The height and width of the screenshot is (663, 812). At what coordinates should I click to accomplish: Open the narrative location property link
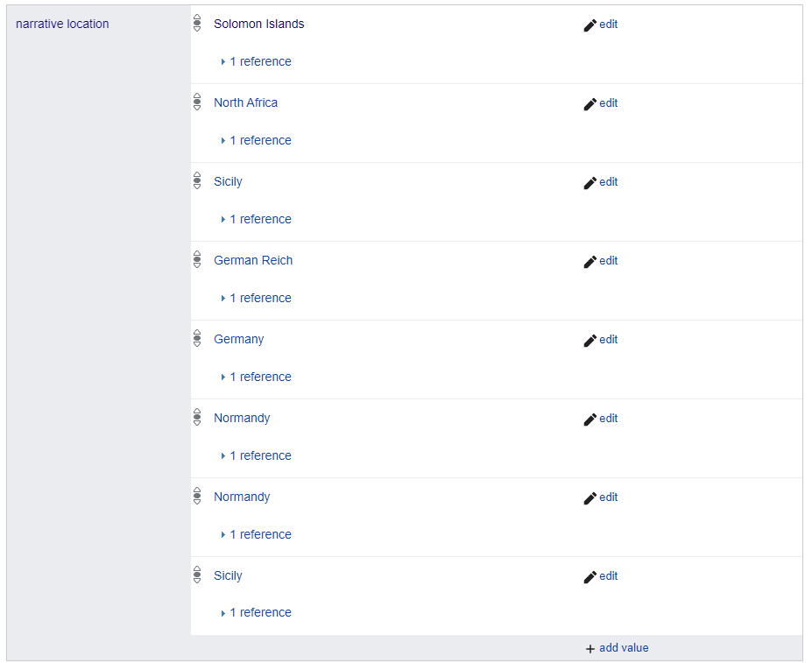62,25
